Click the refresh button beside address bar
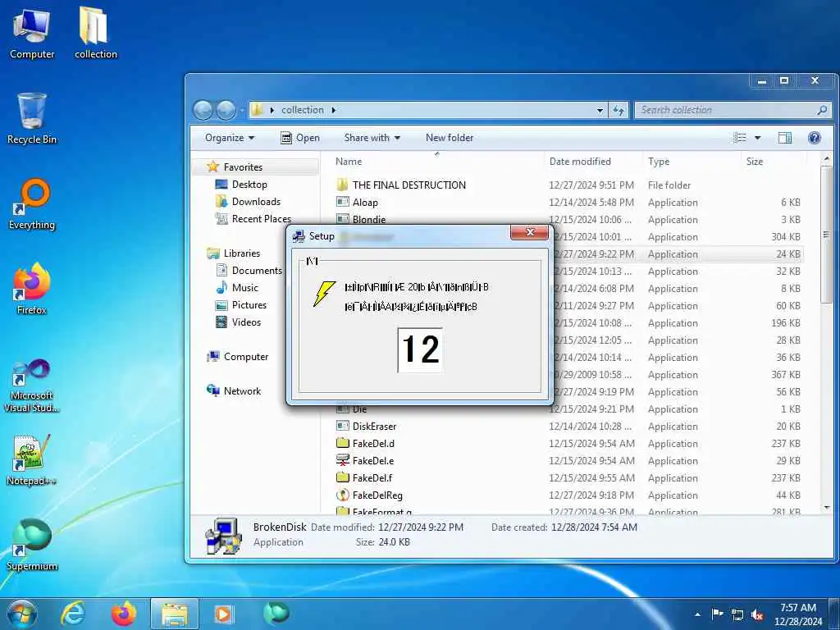This screenshot has height=630, width=840. [x=619, y=110]
